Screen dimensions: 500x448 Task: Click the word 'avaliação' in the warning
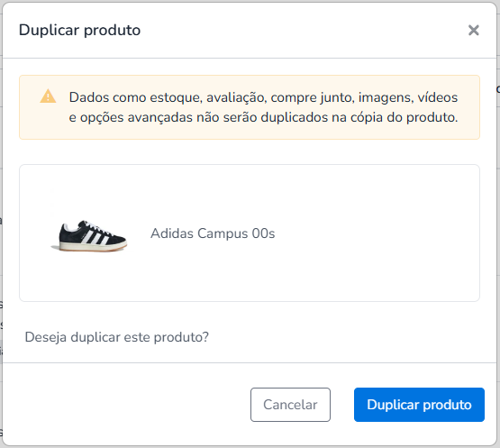tap(237, 97)
